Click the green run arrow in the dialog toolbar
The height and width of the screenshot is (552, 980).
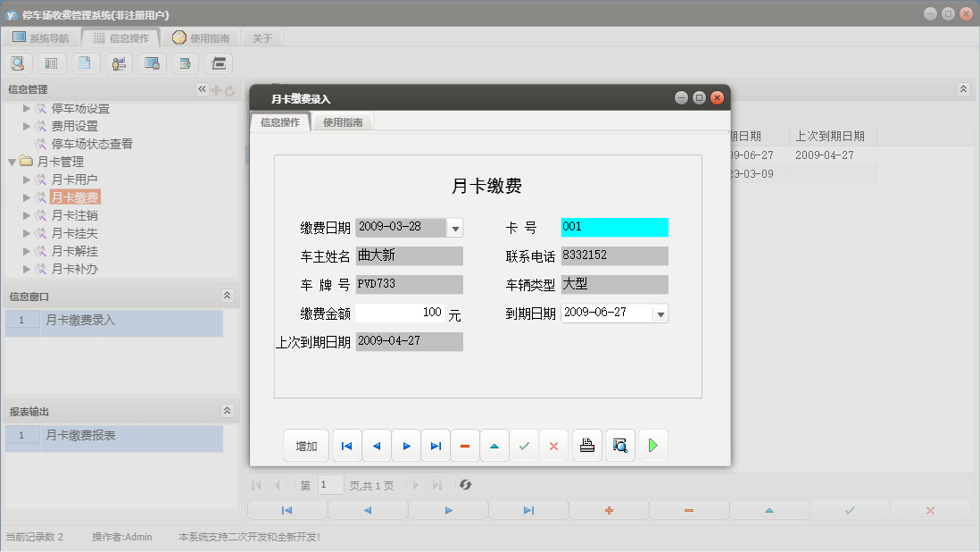pyautogui.click(x=652, y=445)
